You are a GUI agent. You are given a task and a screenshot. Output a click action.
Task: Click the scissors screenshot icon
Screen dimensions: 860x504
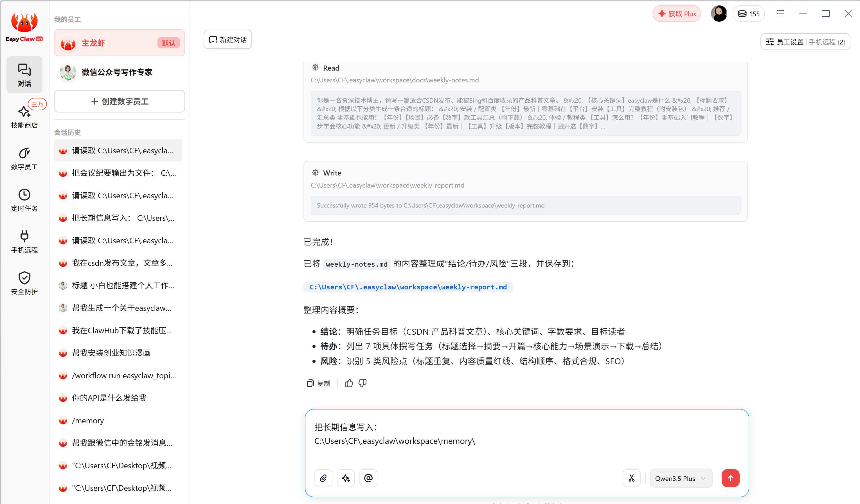[631, 478]
